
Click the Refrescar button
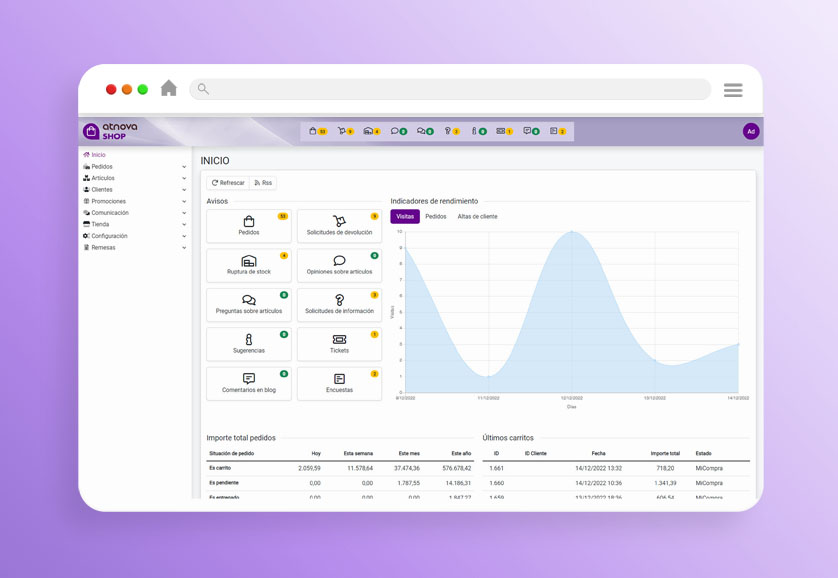click(228, 182)
